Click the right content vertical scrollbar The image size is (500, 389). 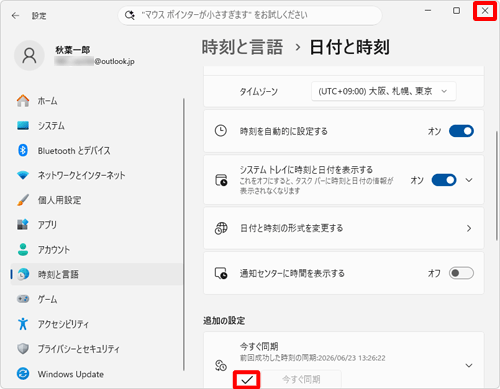[x=497, y=185]
